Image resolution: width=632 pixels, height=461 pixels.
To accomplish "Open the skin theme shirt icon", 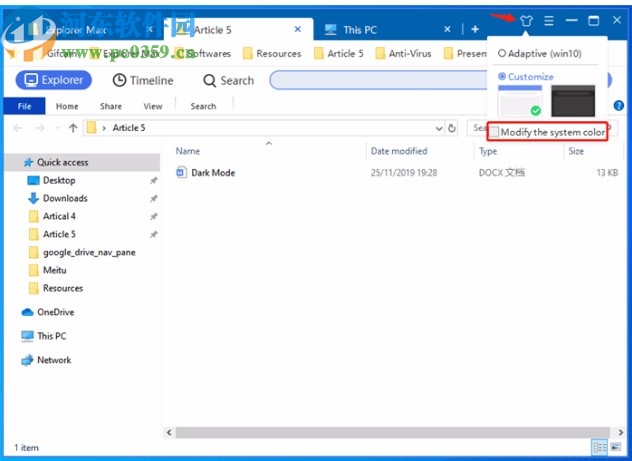I will coord(526,20).
